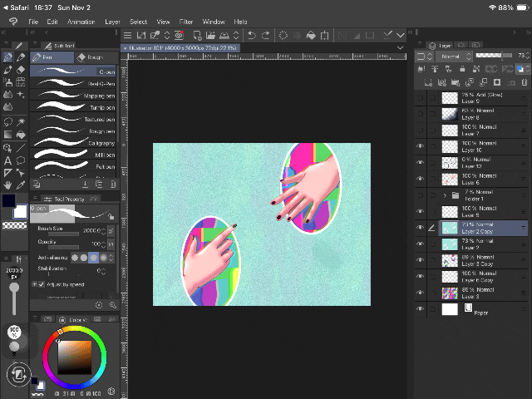Hide Layer 10 with its eye icon

420,145
